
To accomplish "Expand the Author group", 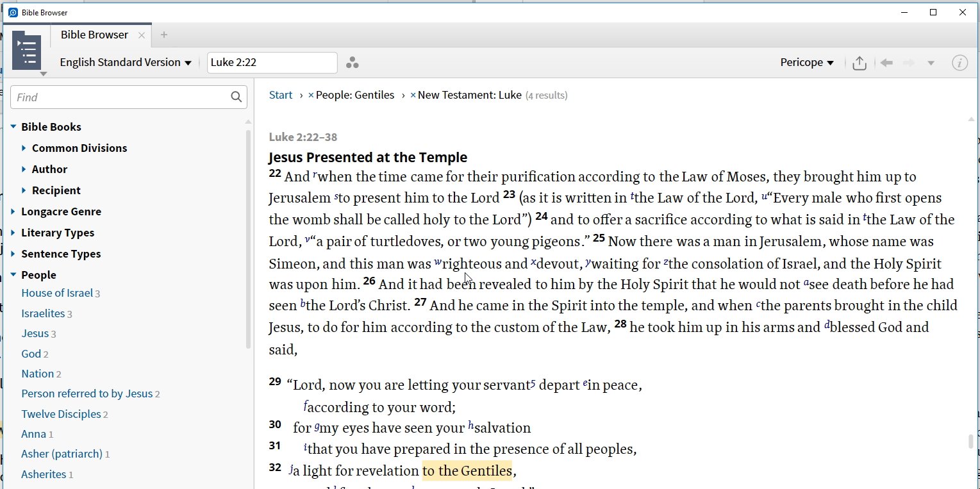I will coord(24,169).
